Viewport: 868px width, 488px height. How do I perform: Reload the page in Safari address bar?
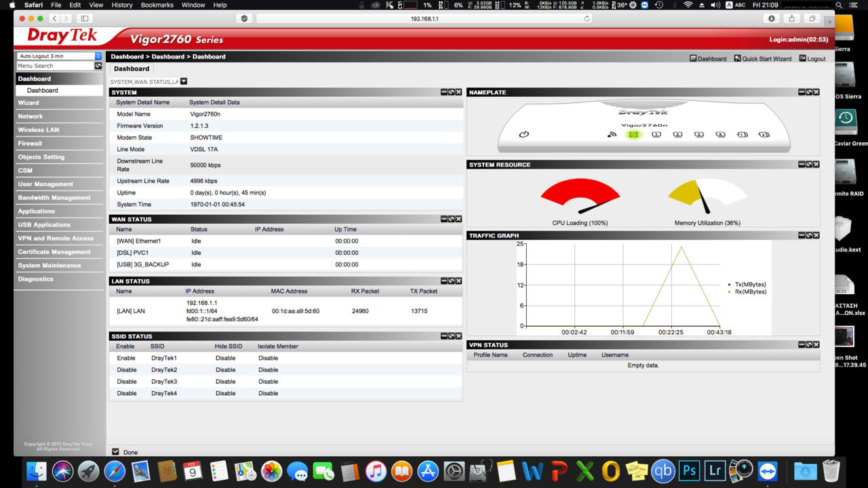[x=587, y=18]
